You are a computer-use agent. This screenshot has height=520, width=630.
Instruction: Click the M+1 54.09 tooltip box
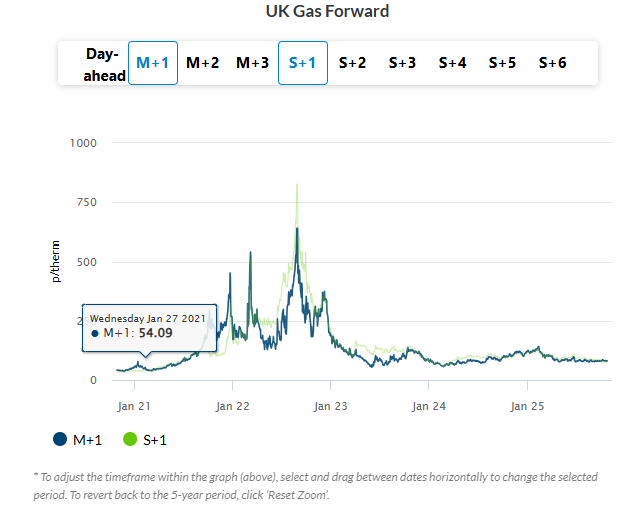tap(148, 327)
